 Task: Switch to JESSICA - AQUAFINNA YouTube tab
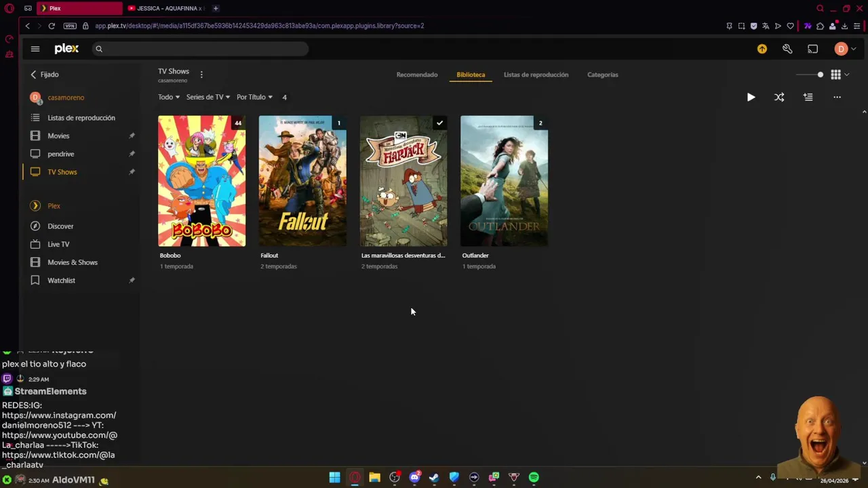click(165, 8)
